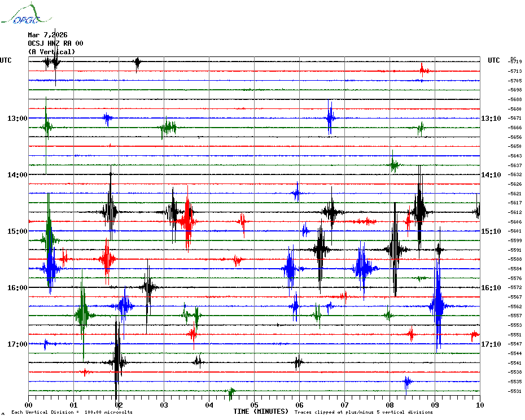
Task: Click the 05 minute tick on bottom axis
Action: (x=254, y=405)
